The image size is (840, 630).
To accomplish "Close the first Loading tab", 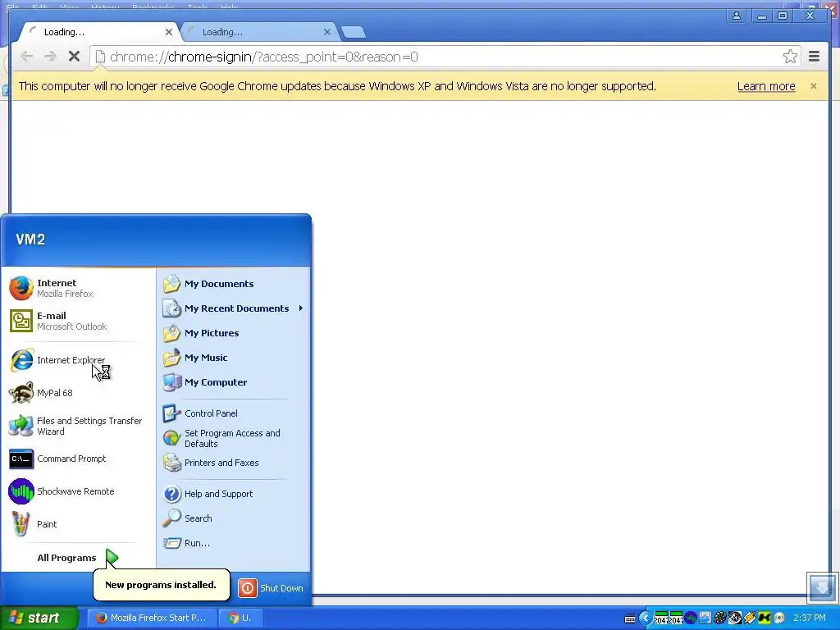I will [169, 32].
